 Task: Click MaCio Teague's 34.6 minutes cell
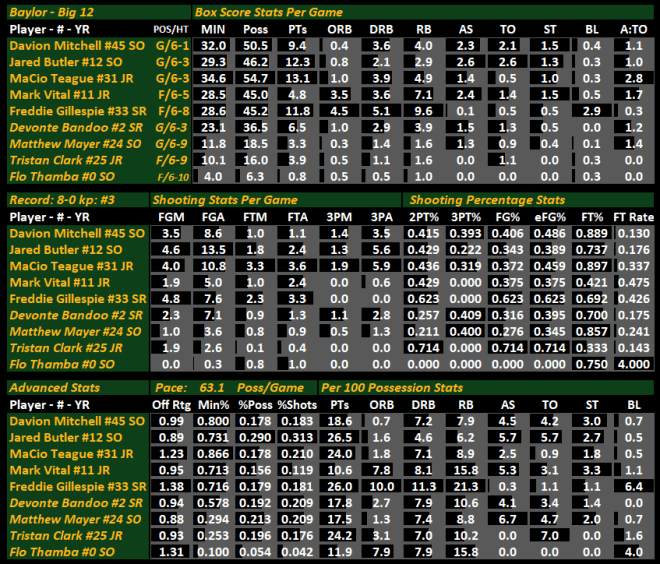pyautogui.click(x=213, y=78)
